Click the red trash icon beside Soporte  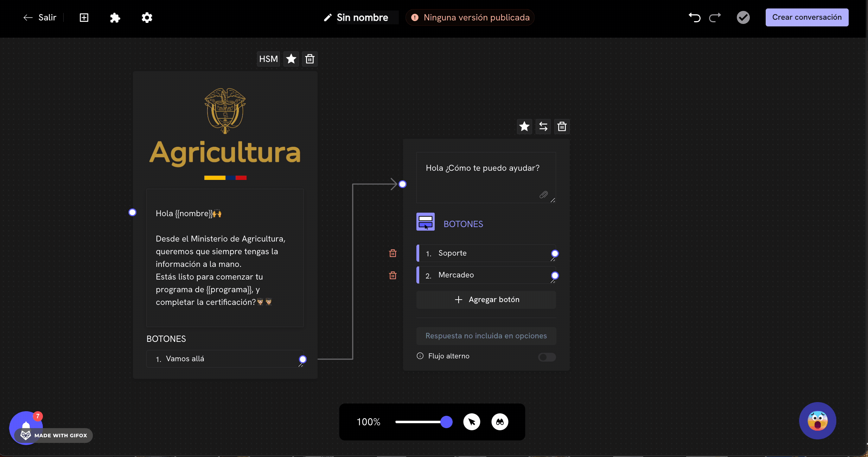(x=393, y=253)
